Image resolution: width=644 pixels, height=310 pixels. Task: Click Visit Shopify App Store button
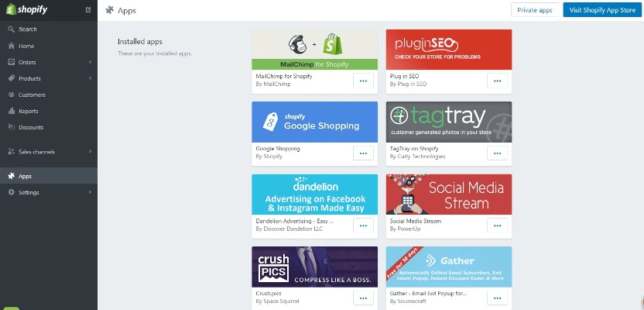pos(602,10)
